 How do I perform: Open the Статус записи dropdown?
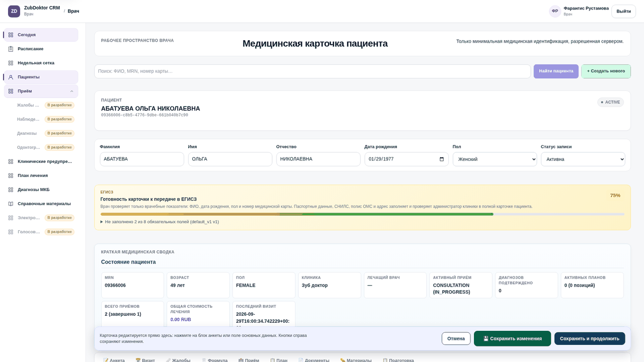[x=583, y=159]
